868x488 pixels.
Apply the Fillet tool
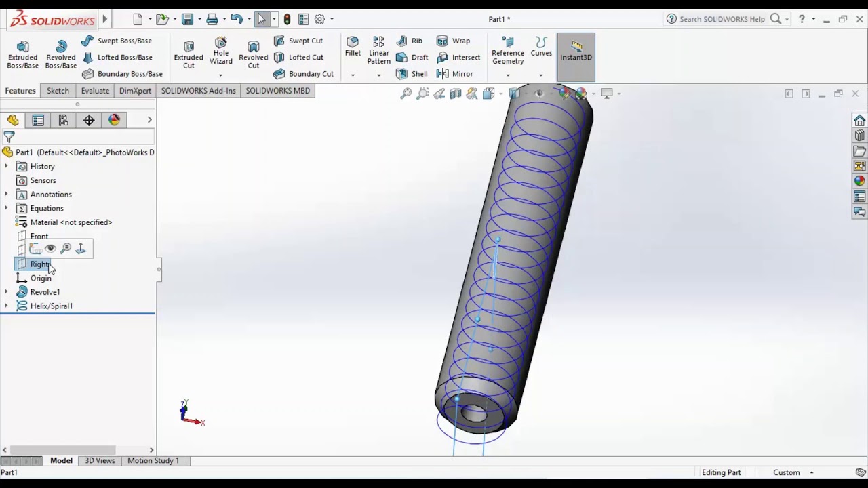coord(353,47)
